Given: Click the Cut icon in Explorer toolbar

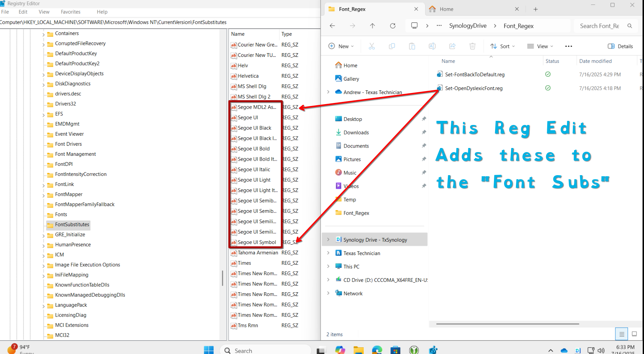Looking at the screenshot, I should (x=372, y=46).
